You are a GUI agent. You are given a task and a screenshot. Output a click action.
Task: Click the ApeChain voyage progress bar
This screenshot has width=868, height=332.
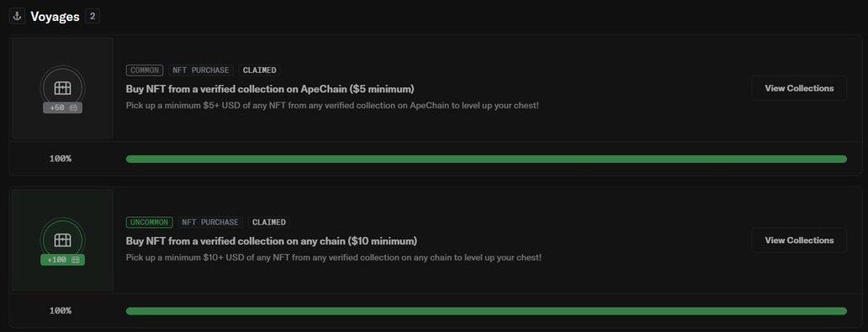(486, 159)
